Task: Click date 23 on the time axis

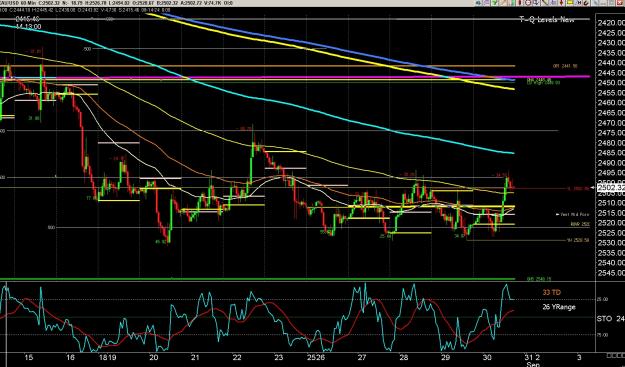Action: 279,357
